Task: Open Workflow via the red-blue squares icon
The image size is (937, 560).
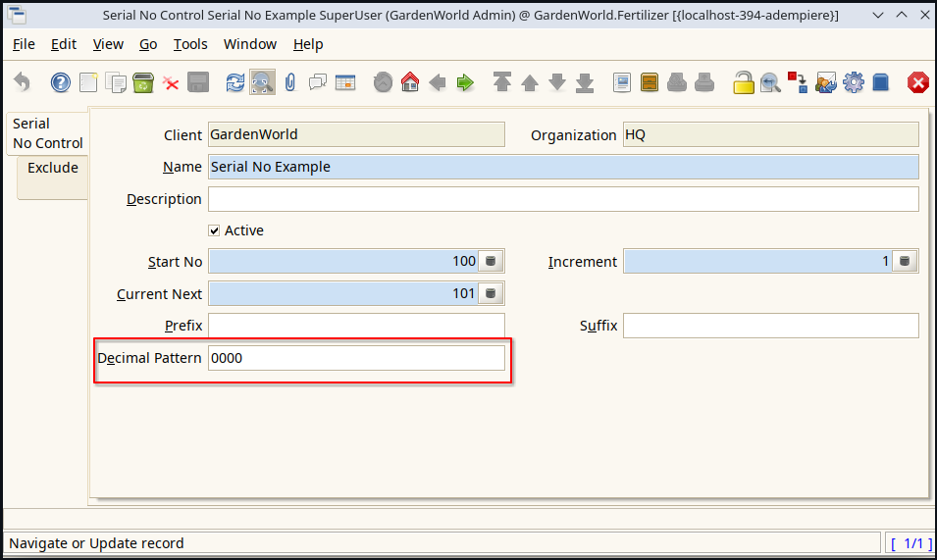Action: [798, 83]
